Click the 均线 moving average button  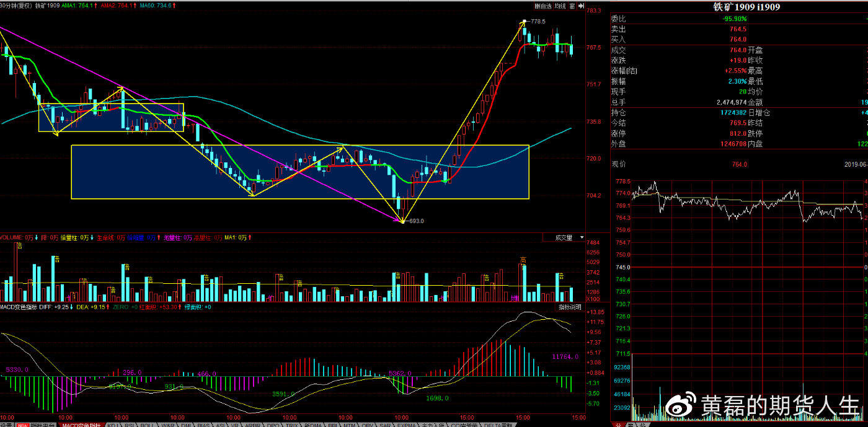560,6
